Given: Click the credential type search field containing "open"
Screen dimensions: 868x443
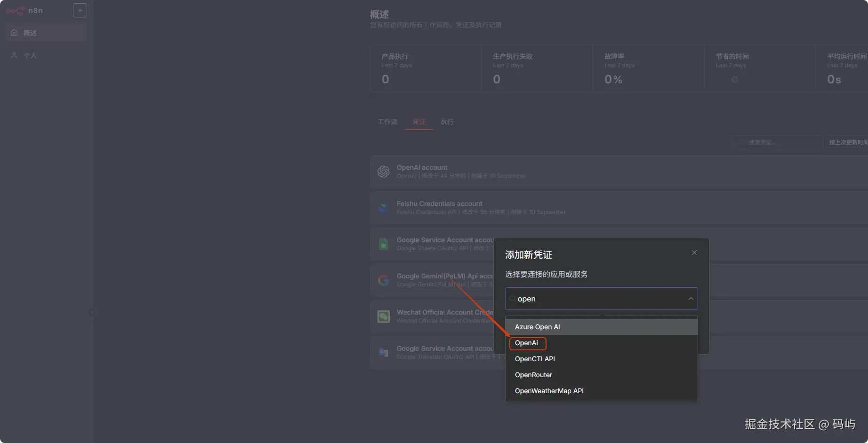Looking at the screenshot, I should tap(602, 299).
